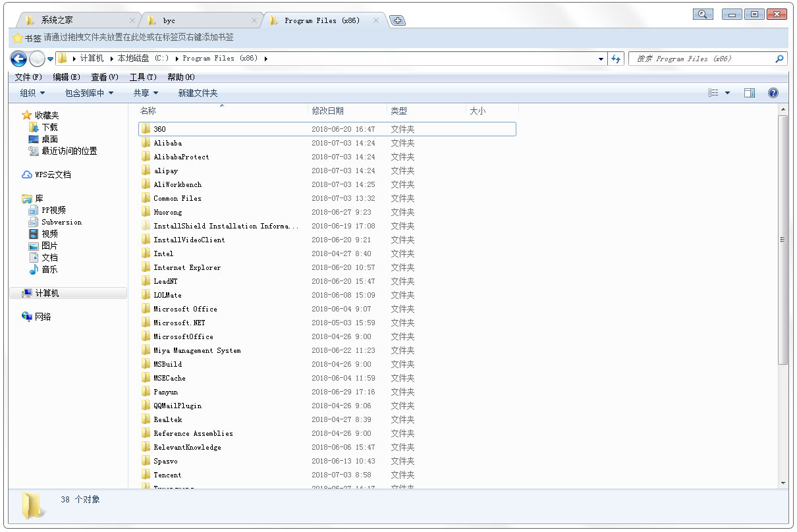
Task: Select the Reference Assemblies folder row
Action: (327, 433)
